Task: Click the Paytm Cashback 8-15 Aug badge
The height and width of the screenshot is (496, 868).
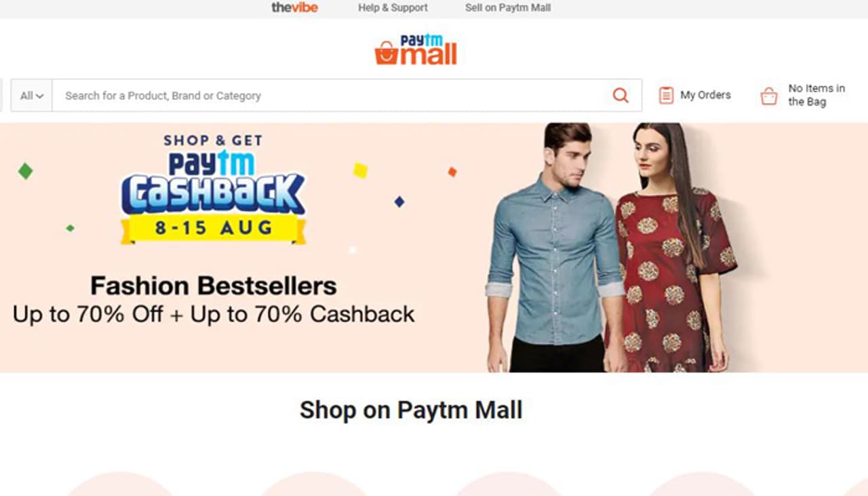Action: pyautogui.click(x=214, y=197)
